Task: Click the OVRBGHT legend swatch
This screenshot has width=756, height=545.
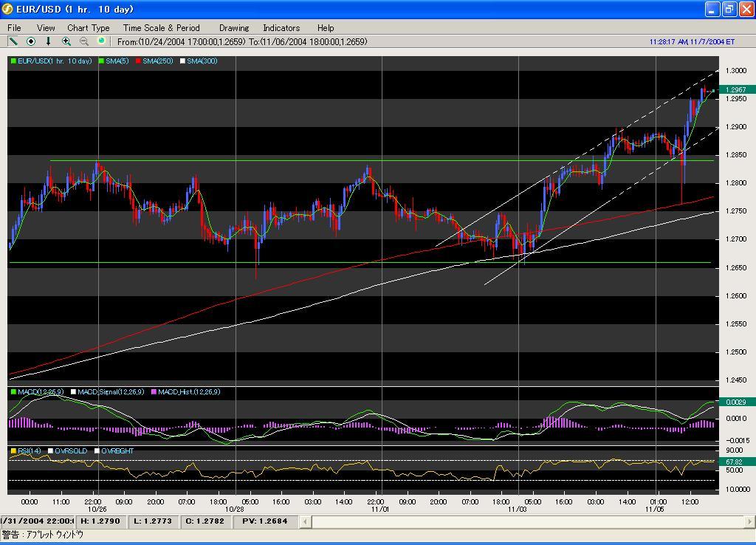Action: coord(97,451)
